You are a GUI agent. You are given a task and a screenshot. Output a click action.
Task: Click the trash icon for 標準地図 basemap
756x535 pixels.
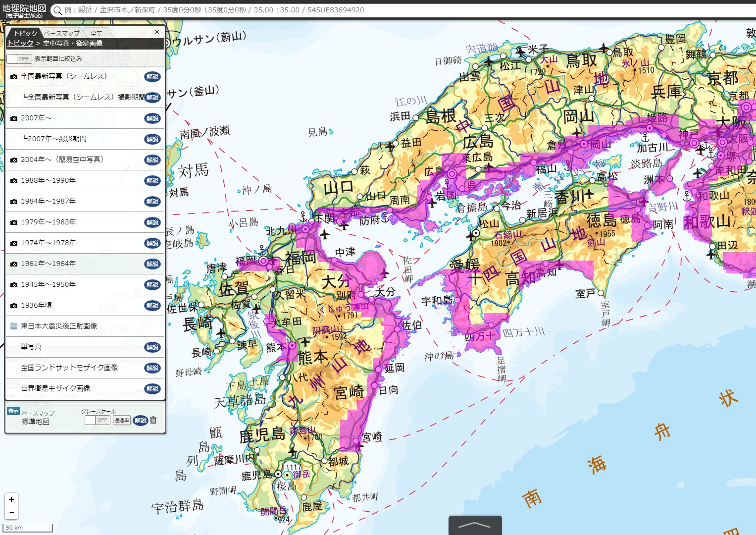coord(153,420)
